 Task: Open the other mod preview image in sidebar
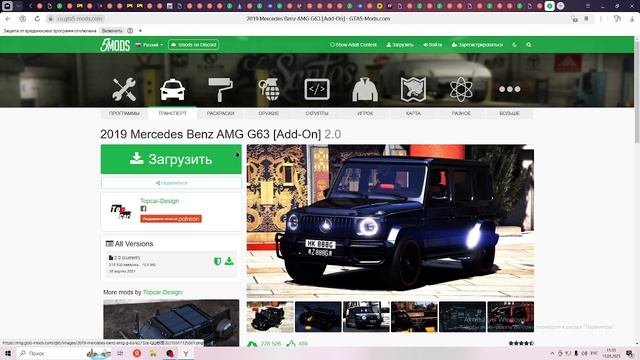[171, 322]
